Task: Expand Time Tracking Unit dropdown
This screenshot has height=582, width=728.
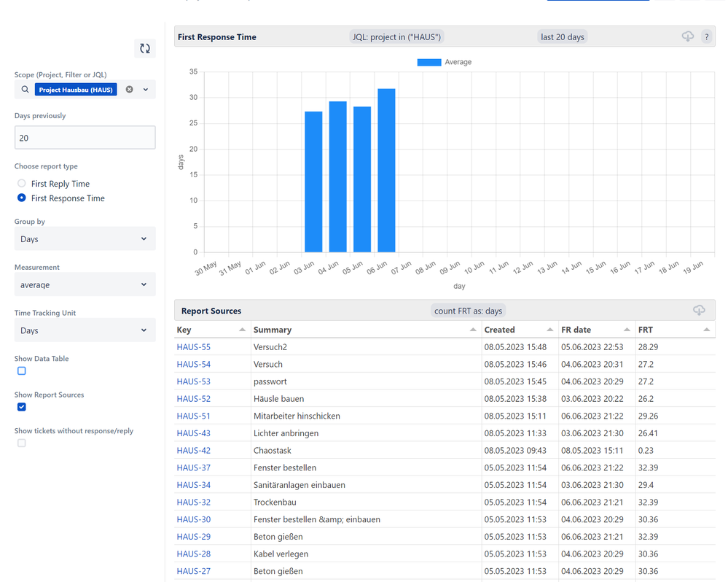Action: tap(85, 330)
